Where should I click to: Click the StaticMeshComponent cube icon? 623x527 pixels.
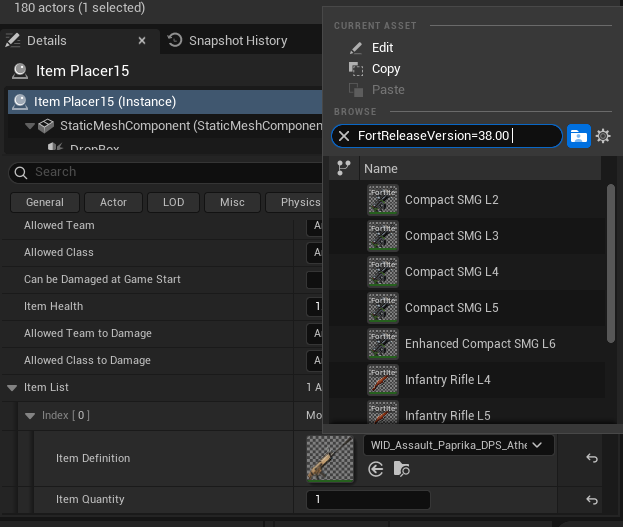coord(46,126)
